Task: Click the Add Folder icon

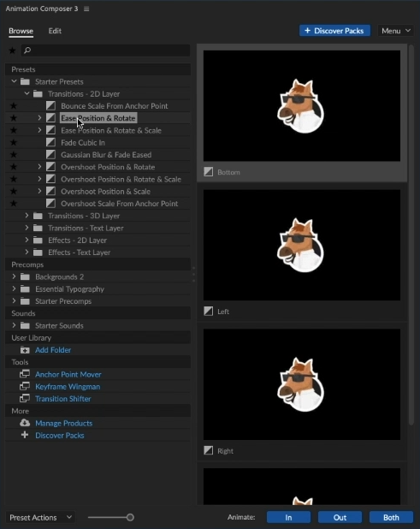Action: click(x=25, y=350)
